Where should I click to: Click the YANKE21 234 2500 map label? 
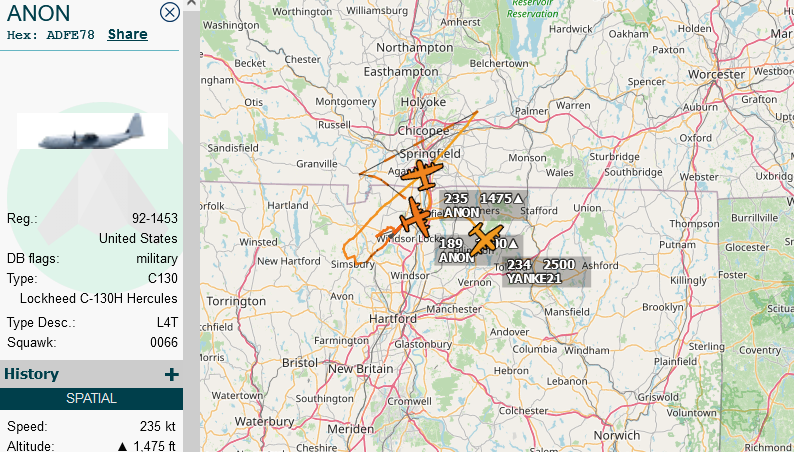(546, 272)
